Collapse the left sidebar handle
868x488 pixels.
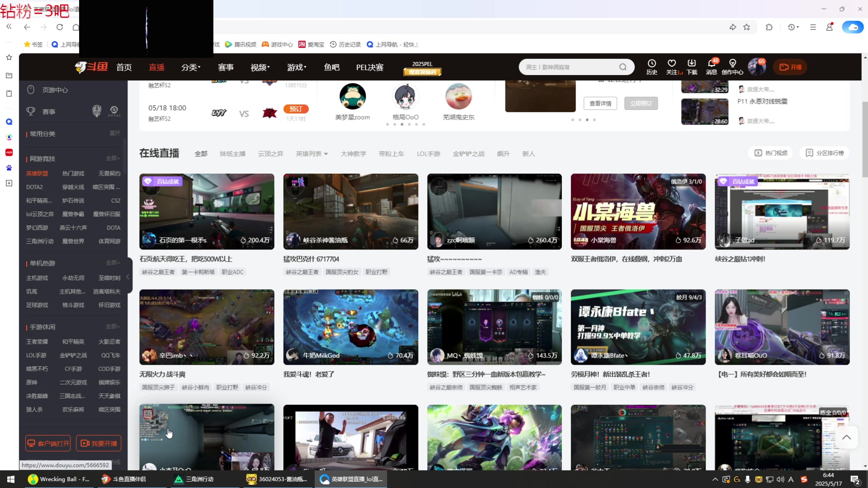(x=128, y=276)
